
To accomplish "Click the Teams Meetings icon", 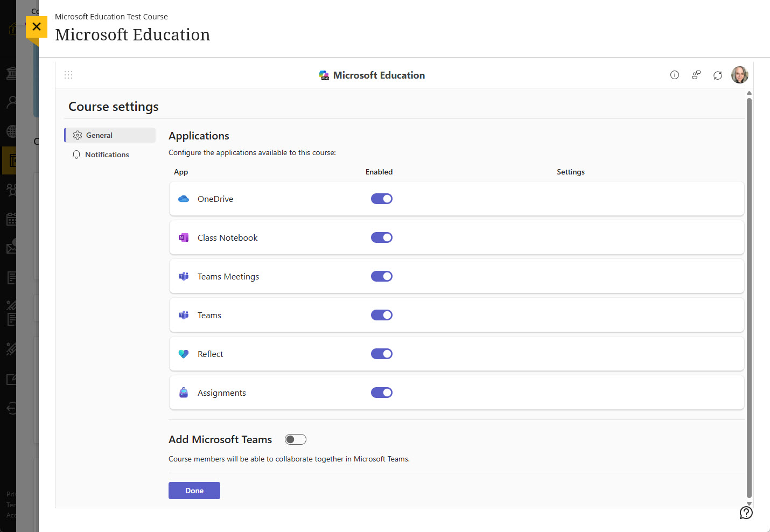I will tap(183, 276).
